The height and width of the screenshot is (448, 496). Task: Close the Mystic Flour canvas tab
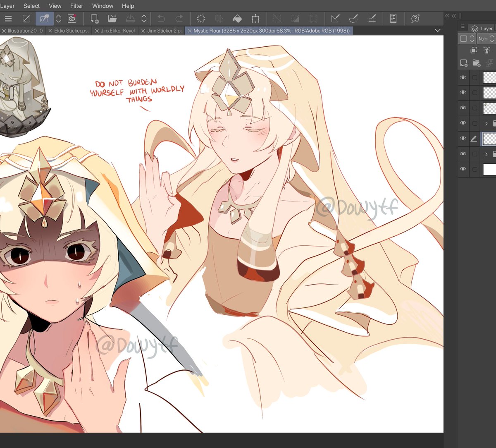click(x=190, y=31)
